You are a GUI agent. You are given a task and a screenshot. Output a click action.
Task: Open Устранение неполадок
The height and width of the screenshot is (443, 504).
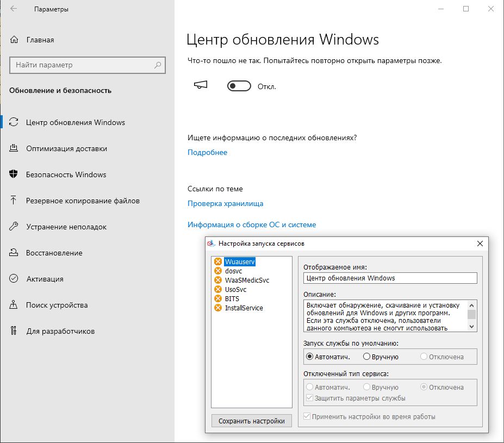coord(66,227)
